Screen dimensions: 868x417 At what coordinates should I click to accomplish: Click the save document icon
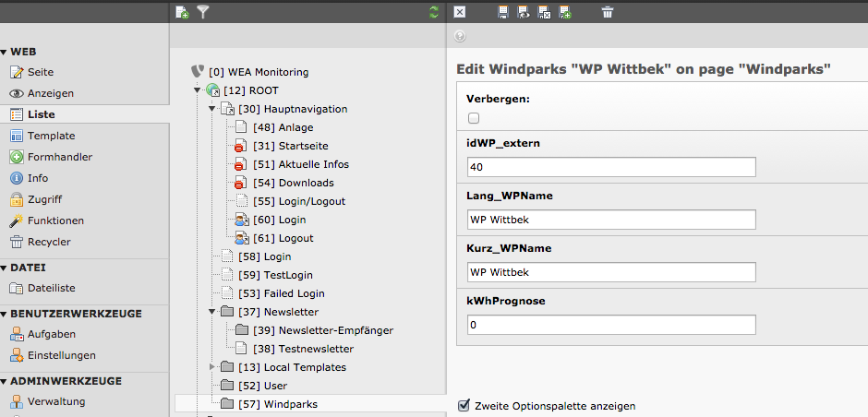pyautogui.click(x=503, y=12)
